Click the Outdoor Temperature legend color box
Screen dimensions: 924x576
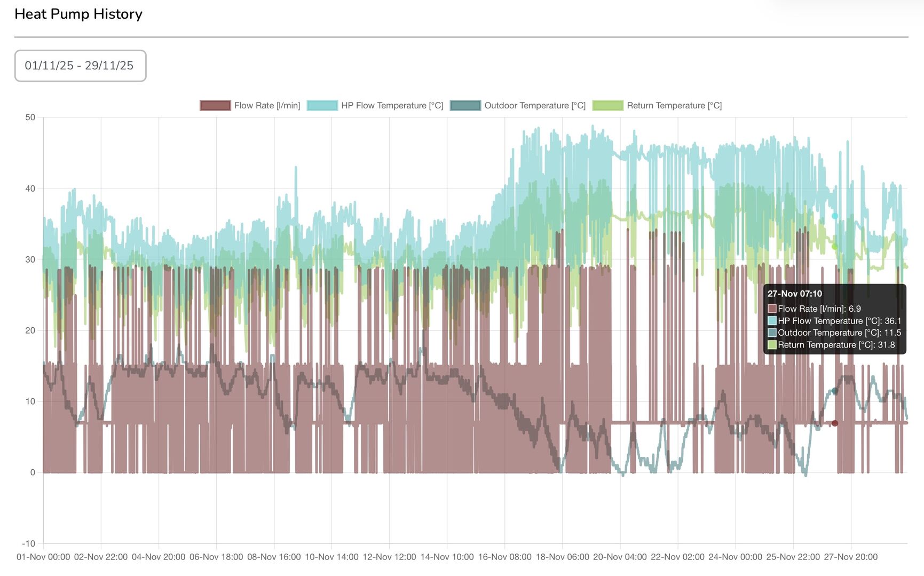(465, 106)
